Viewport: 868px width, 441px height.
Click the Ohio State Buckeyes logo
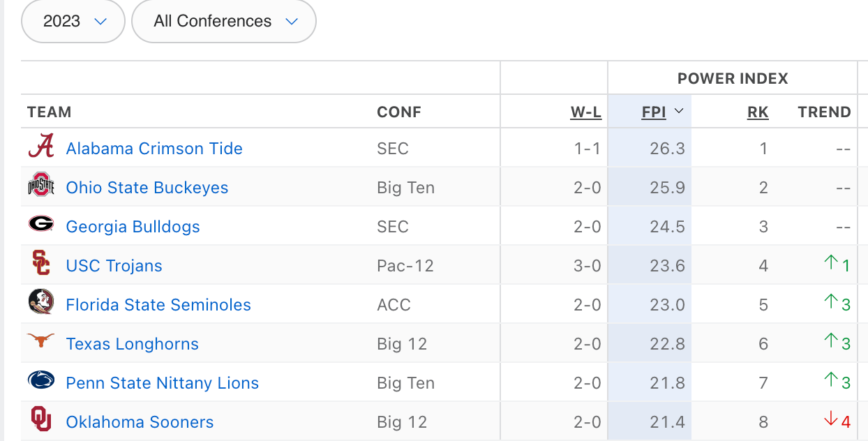click(x=40, y=187)
